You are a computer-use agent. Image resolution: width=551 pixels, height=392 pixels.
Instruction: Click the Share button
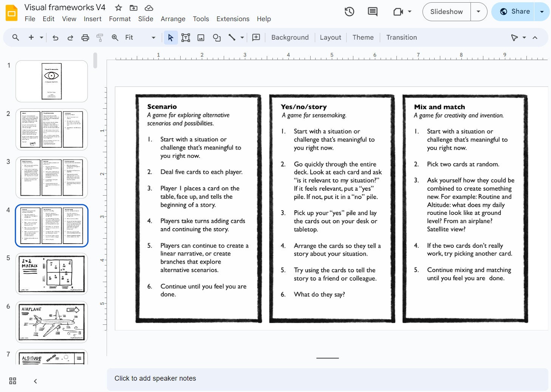(514, 11)
